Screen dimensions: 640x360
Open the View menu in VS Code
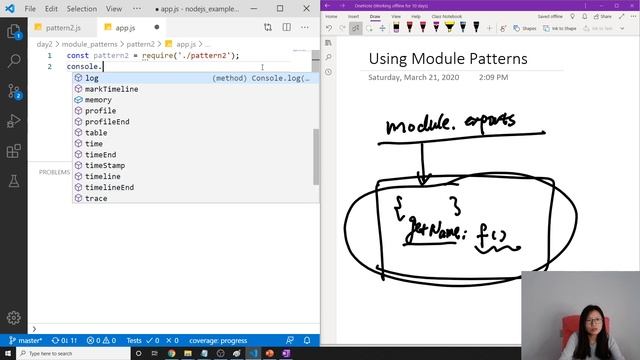tap(114, 9)
